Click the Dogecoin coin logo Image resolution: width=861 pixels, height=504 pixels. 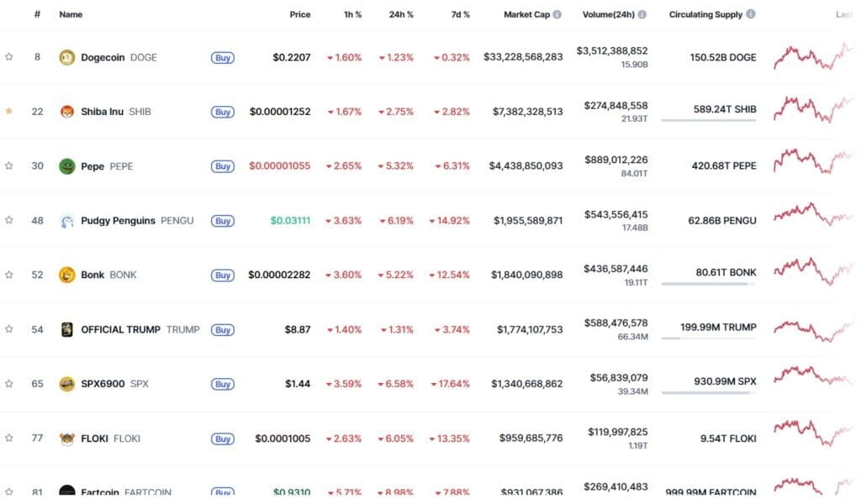click(x=67, y=57)
